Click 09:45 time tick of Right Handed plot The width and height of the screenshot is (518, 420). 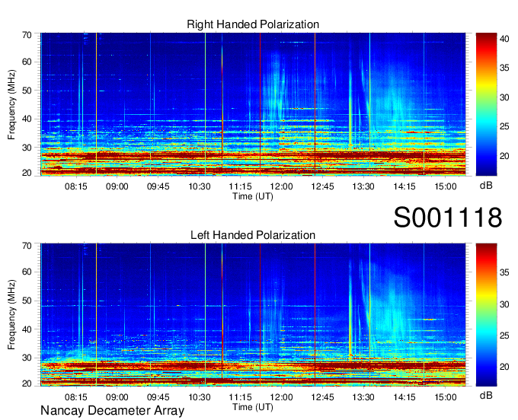coord(158,186)
